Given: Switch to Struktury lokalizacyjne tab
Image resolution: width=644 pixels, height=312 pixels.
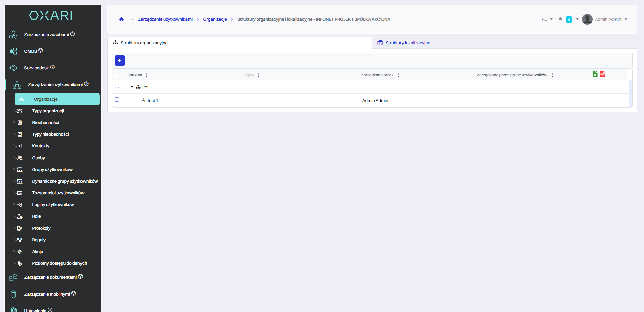Looking at the screenshot, I should tap(408, 43).
